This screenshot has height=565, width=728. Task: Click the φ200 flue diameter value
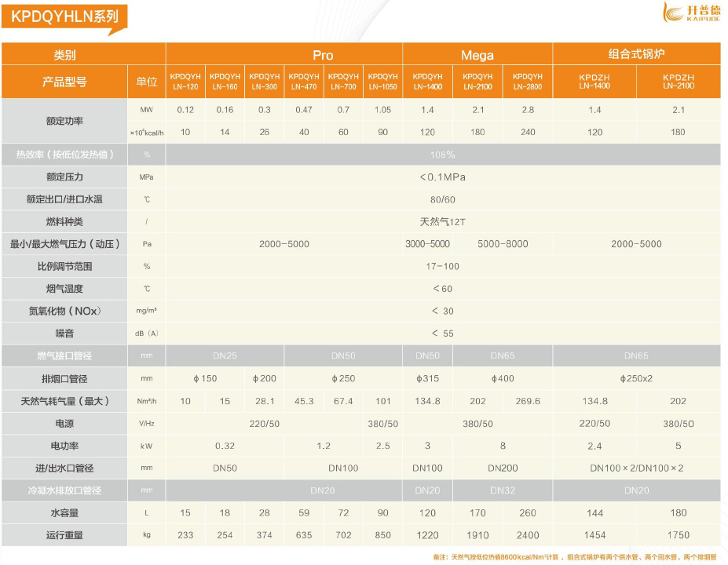click(x=264, y=378)
